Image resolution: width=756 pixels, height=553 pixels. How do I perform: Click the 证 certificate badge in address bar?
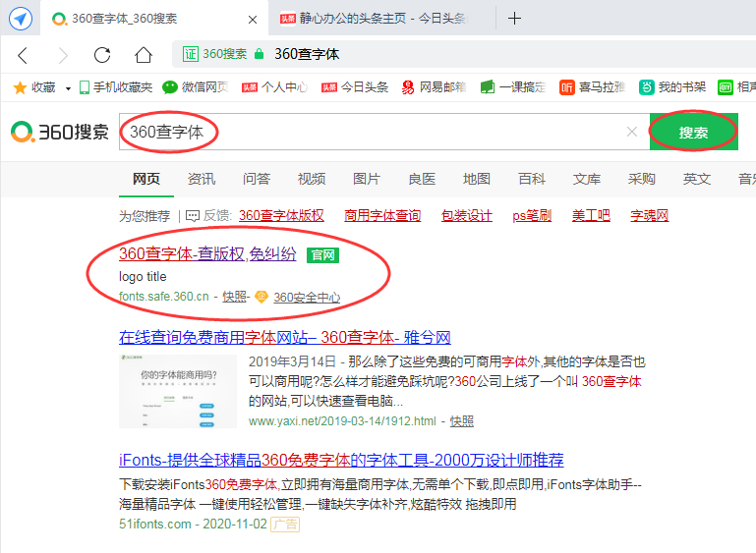click(191, 54)
